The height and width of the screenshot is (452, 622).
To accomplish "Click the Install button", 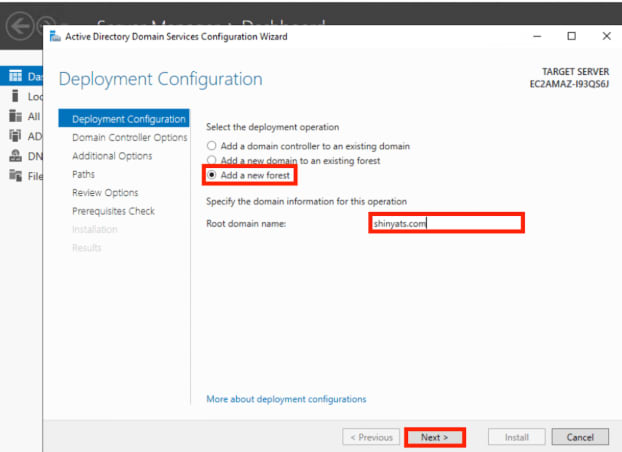I will [516, 437].
